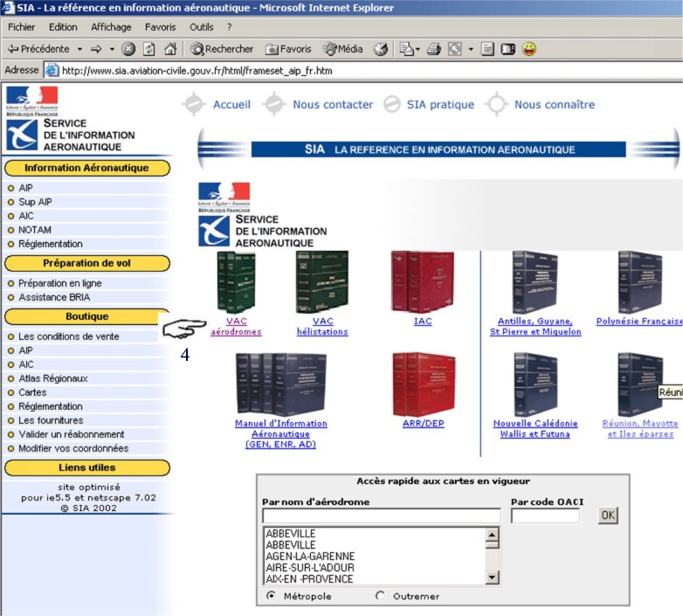Image resolution: width=683 pixels, height=616 pixels.
Task: Click the forward arrow toolbar icon
Action: 96,49
